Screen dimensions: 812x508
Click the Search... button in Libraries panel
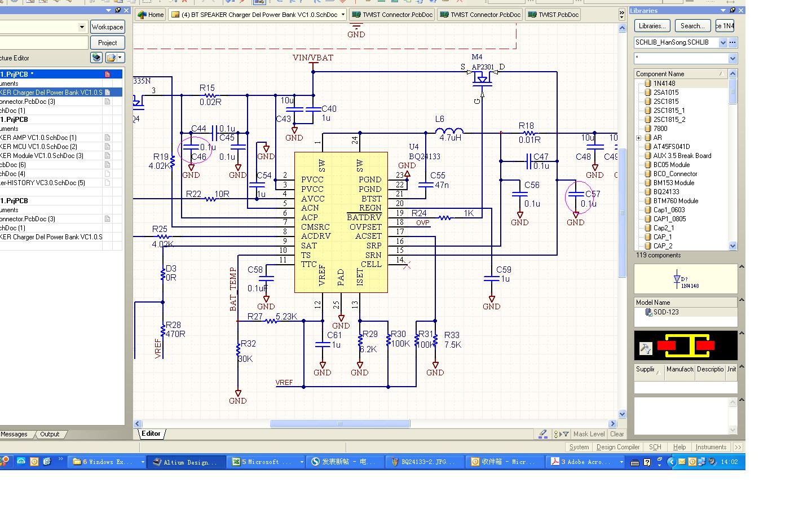692,26
